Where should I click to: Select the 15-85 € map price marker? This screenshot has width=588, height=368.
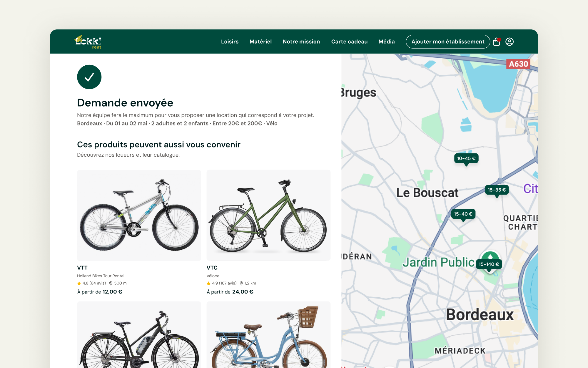click(x=497, y=190)
